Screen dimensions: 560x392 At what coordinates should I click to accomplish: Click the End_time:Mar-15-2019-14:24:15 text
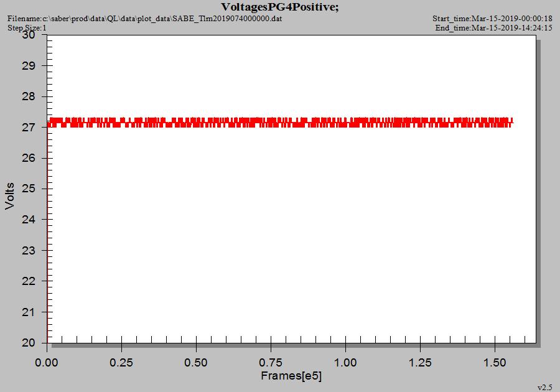(x=494, y=28)
